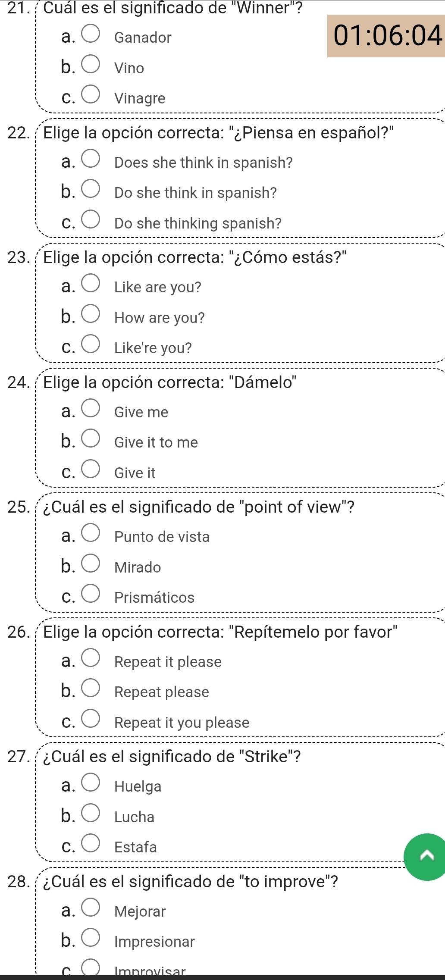This screenshot has height=980, width=445.
Task: Select 'Mirado' radio option in question 25
Action: pos(91,566)
